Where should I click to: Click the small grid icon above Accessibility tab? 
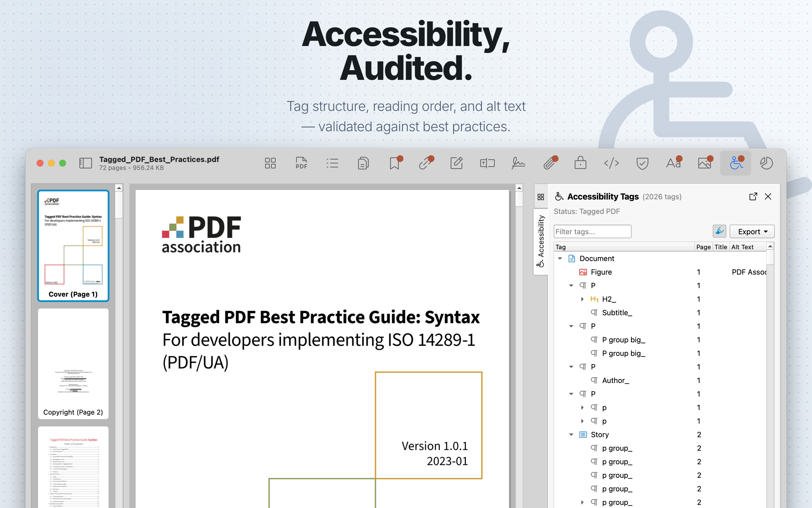[540, 197]
